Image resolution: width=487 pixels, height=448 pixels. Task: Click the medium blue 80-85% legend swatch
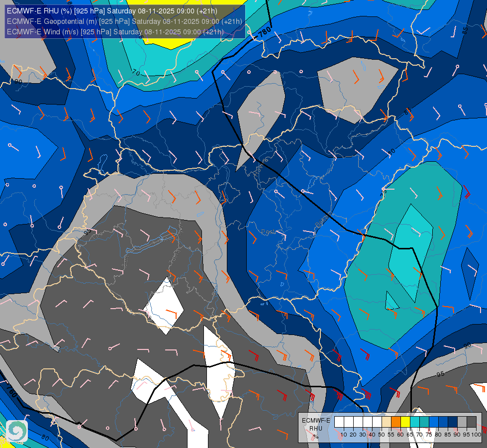click(x=443, y=422)
